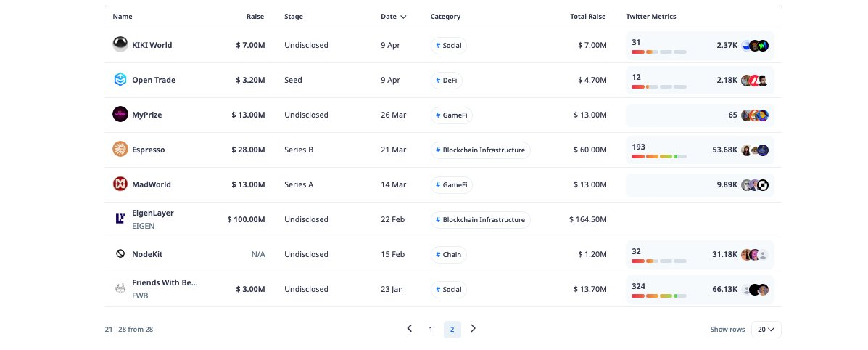Click the N/A raise value for NodeKit
Screen dimensions: 868x350
(x=258, y=254)
